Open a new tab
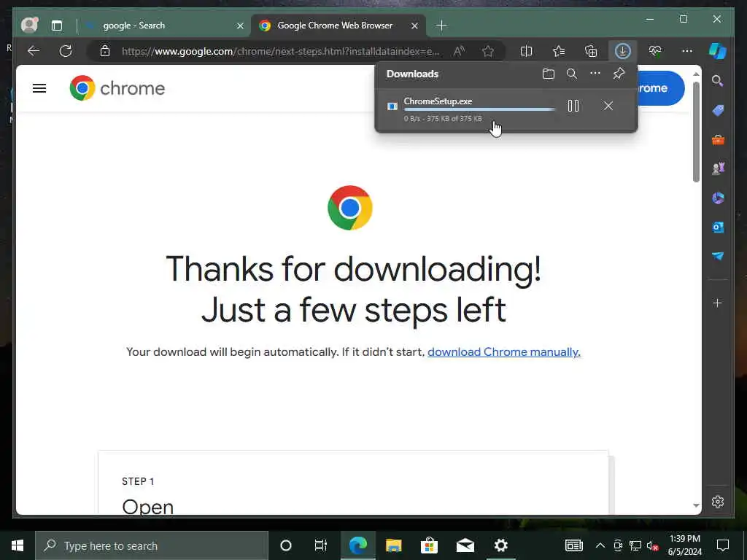 pos(441,26)
